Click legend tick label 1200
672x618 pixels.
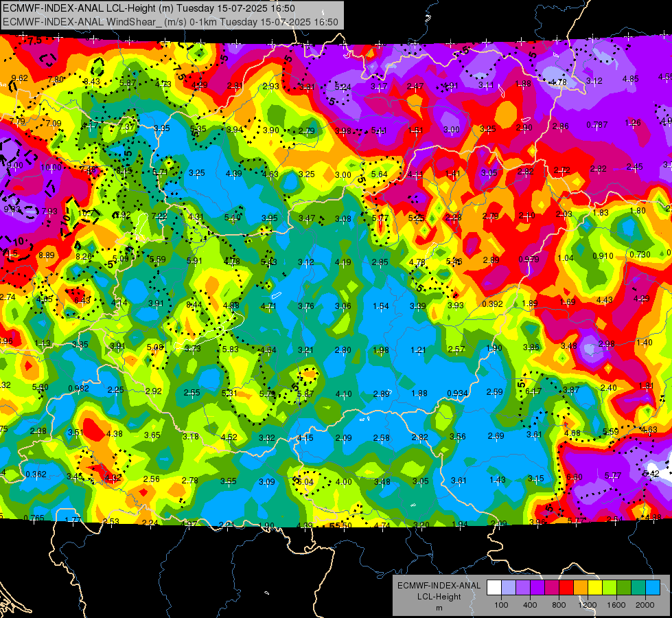click(587, 605)
